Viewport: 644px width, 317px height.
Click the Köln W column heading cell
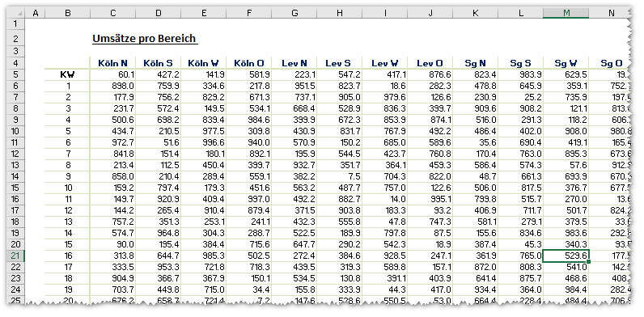(203, 63)
